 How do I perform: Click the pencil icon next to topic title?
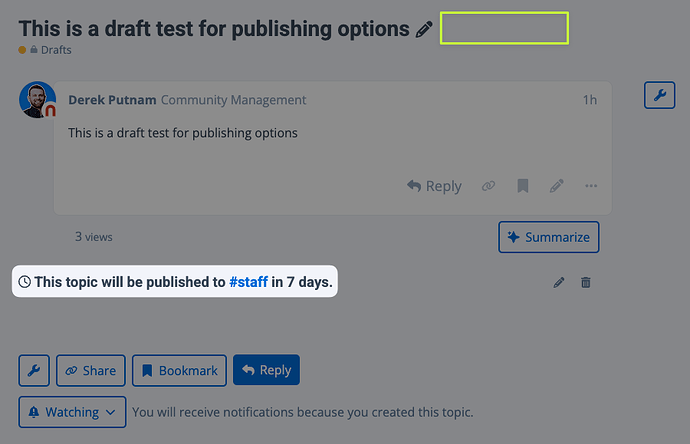(424, 29)
